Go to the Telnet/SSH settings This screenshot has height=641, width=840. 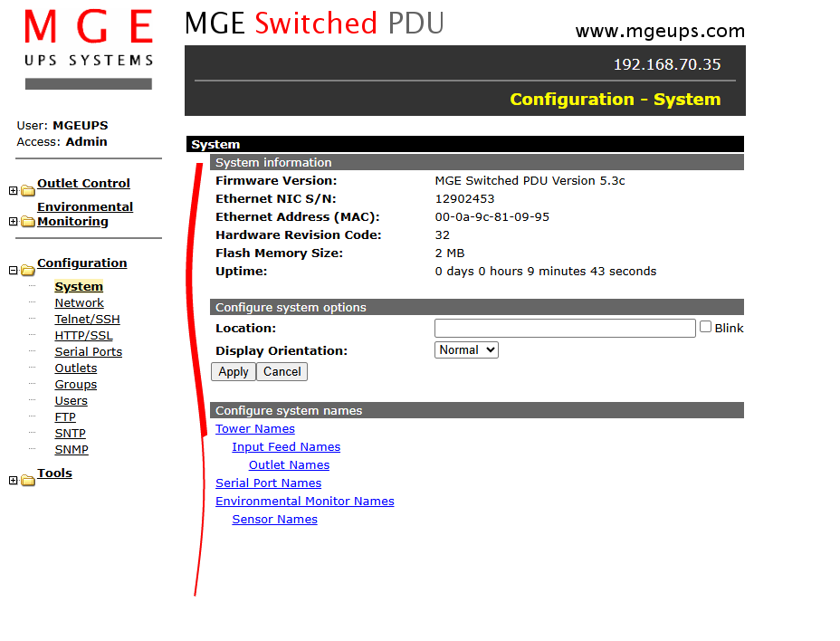point(87,320)
